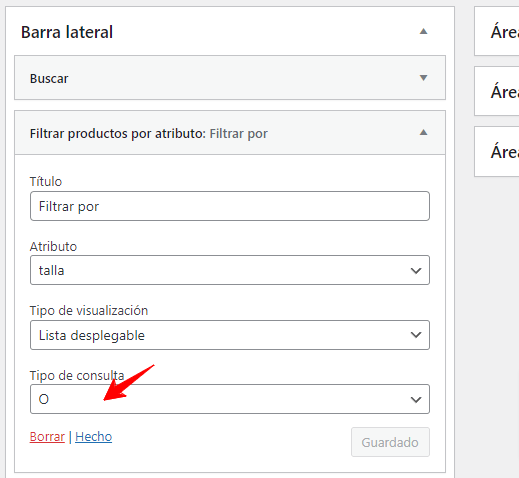The image size is (519, 478).
Task: Click the Título field label
Action: coord(46,182)
